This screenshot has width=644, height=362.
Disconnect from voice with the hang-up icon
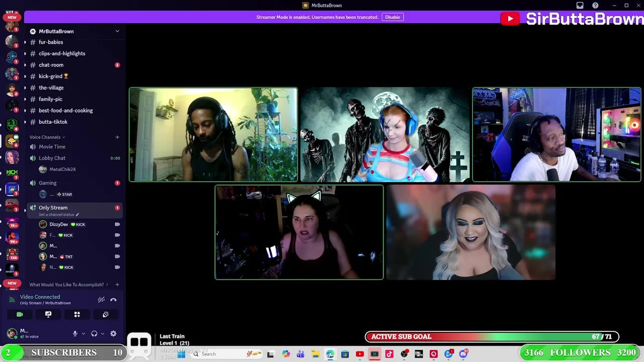[x=113, y=300]
